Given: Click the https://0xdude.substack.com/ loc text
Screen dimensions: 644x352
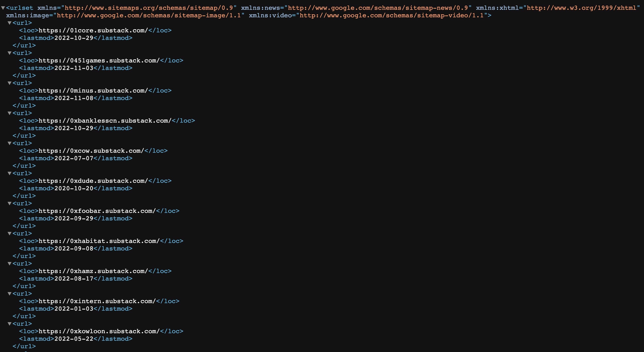Looking at the screenshot, I should pos(93,181).
